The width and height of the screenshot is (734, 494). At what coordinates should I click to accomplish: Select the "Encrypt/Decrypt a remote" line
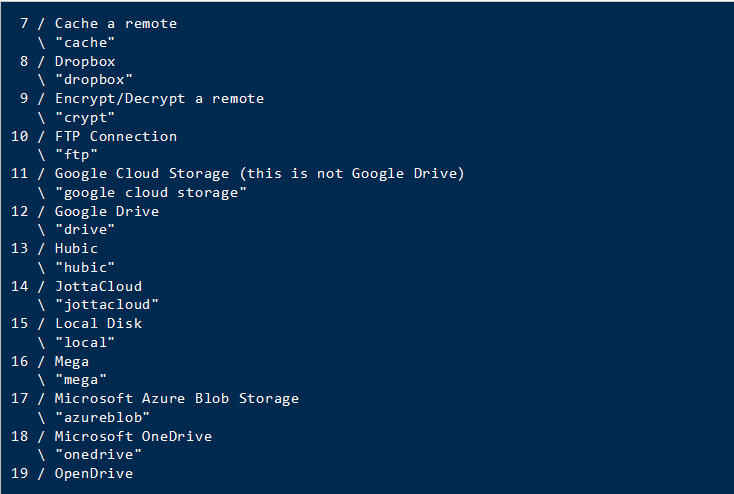(159, 98)
